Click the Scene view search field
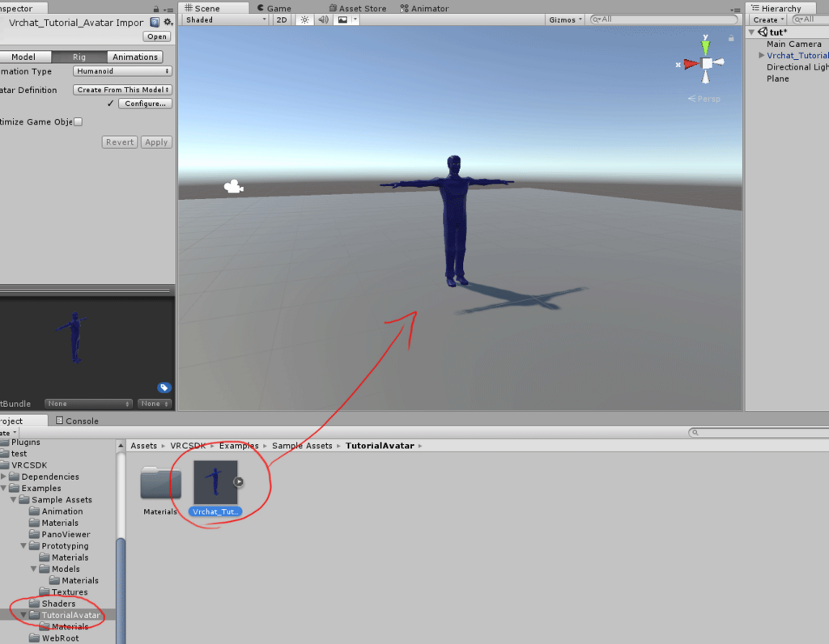The width and height of the screenshot is (829, 644). (x=664, y=19)
